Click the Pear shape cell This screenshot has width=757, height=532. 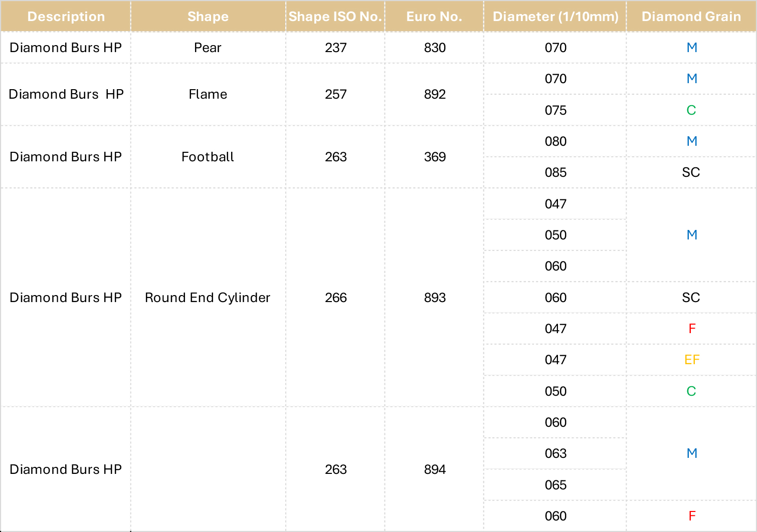(x=208, y=48)
